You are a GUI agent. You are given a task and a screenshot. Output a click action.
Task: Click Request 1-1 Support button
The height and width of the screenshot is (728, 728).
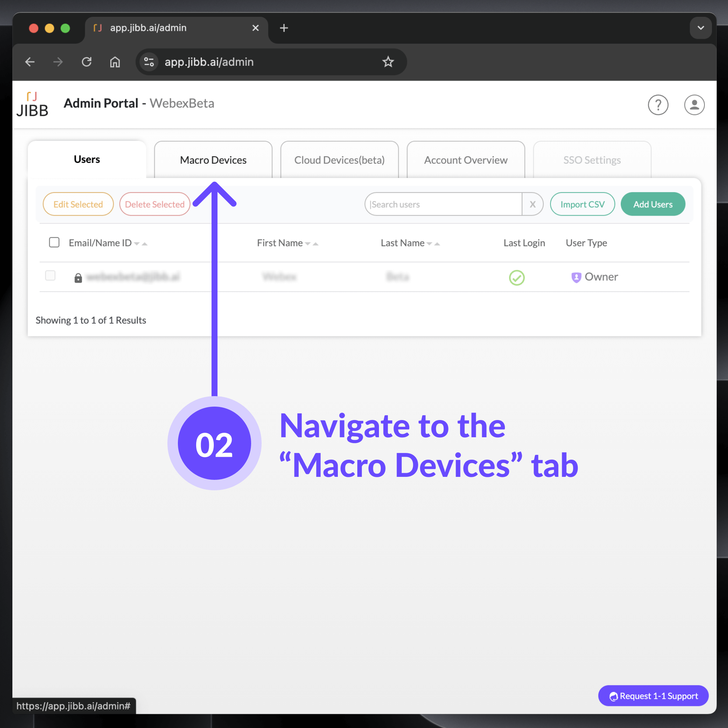click(653, 695)
